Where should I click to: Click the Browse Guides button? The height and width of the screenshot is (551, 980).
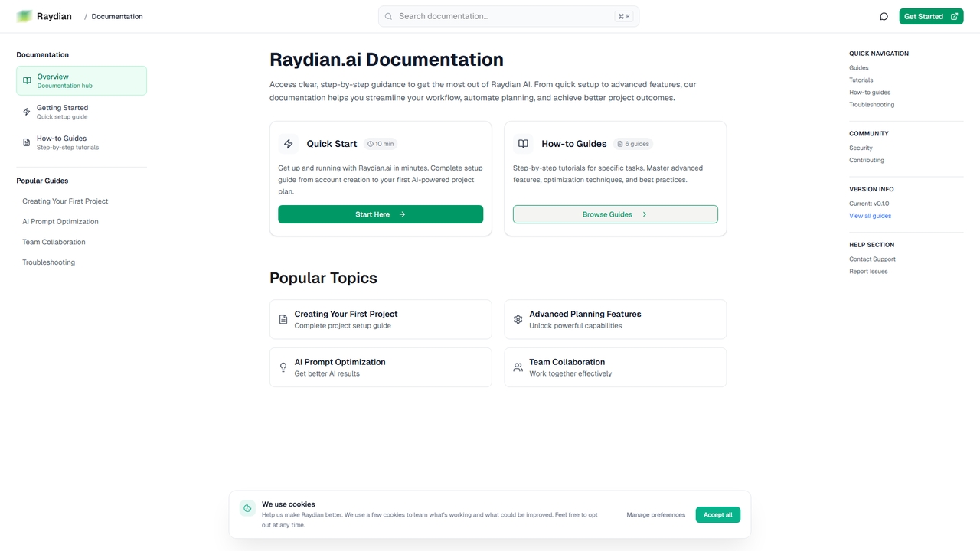(616, 214)
